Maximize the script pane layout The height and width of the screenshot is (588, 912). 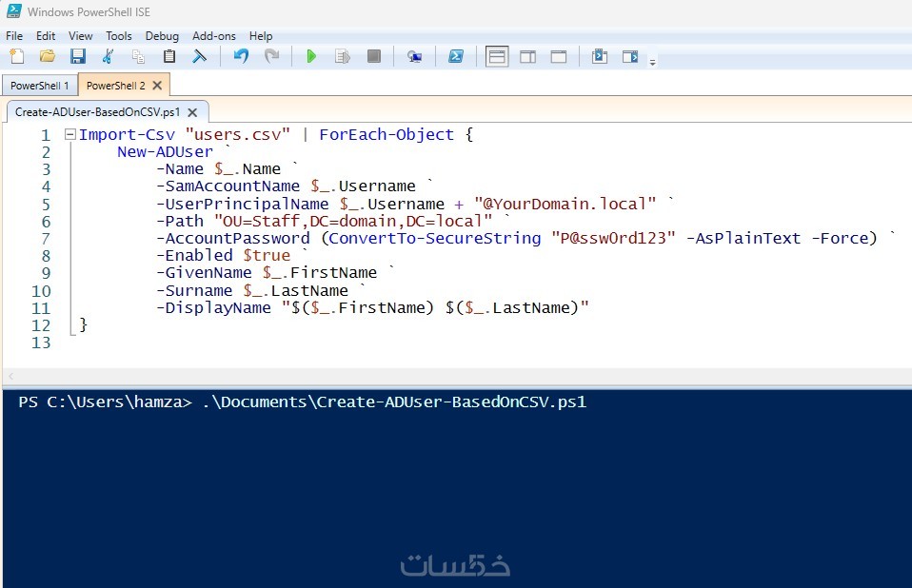click(x=559, y=56)
